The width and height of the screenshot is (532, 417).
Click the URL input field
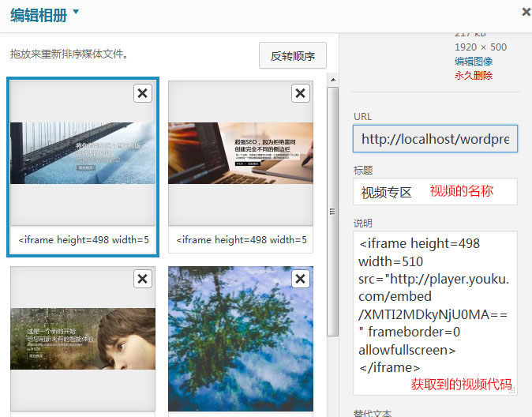[435, 139]
